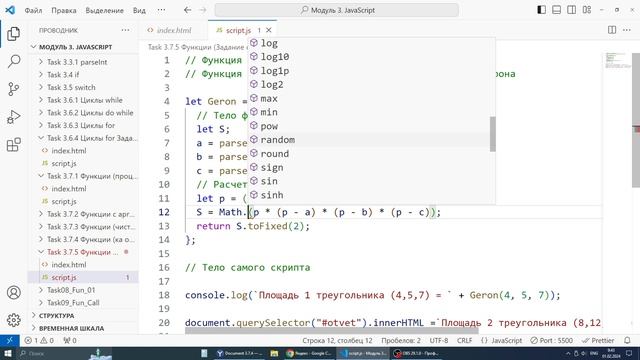Switch to Chrome window in the taskbar

pyautogui.click(x=309, y=353)
